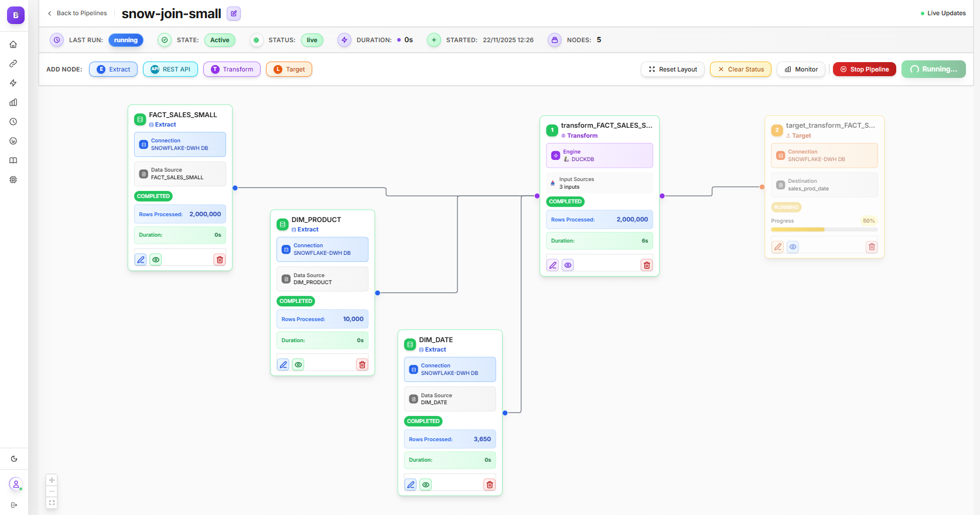Open the smiley face icon in sidebar

point(13,141)
